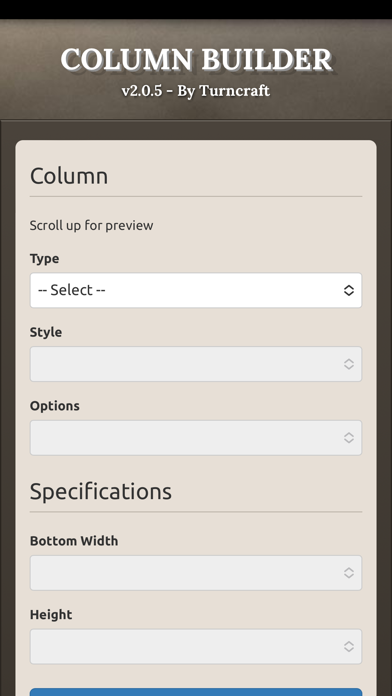Click the v2.0.5 - By Turncraft subtitle
392x696 pixels.
pos(196,91)
